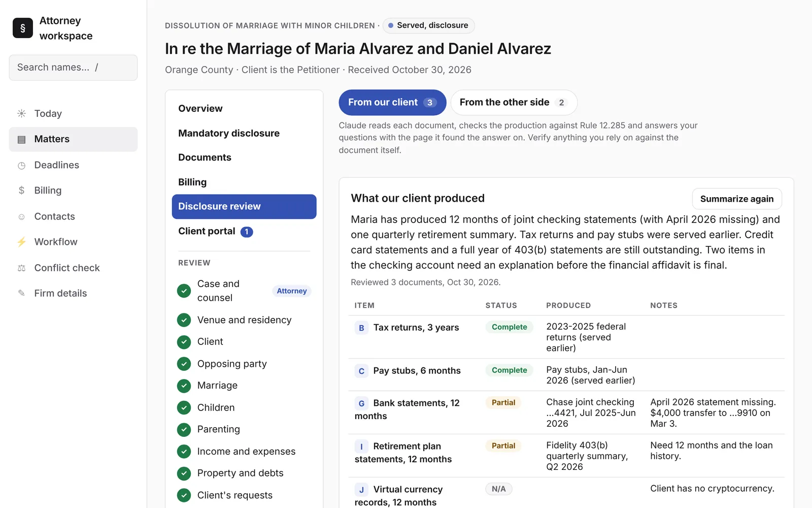Click the G badge for Bank statements

pyautogui.click(x=361, y=403)
